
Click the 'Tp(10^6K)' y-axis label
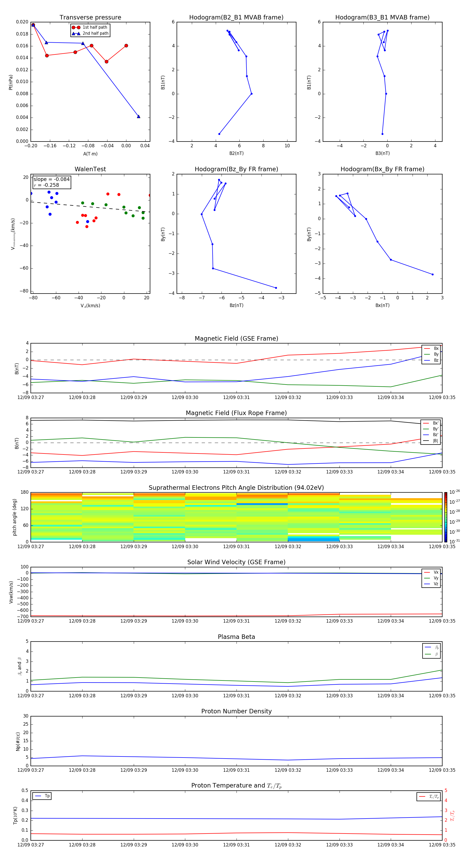(x=15, y=815)
